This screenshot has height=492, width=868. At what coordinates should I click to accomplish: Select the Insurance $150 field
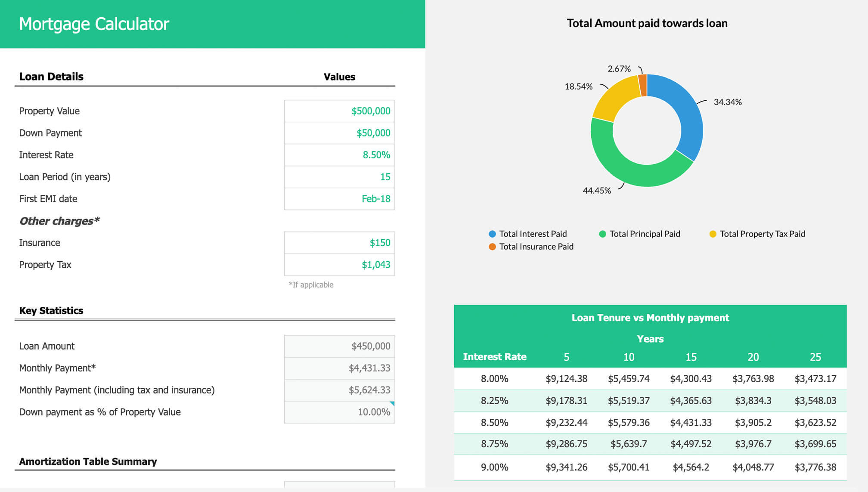(x=339, y=243)
